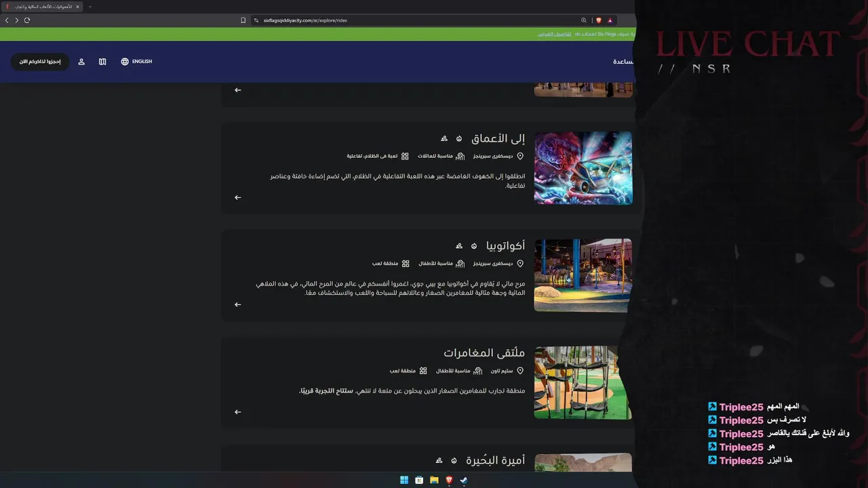868x488 pixels.
Task: Click the rider icon beside إلى الأعماق title
Action: (444, 138)
